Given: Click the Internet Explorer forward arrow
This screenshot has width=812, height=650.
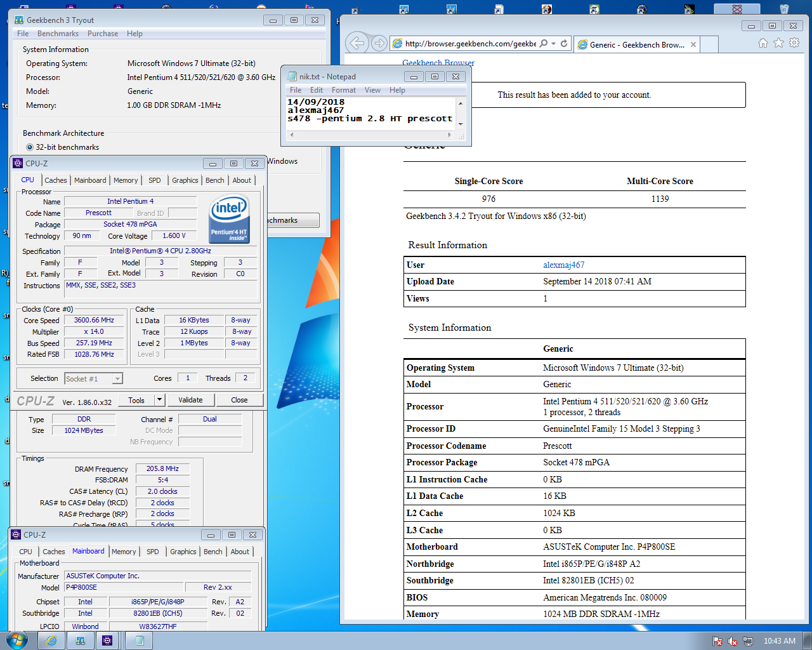Looking at the screenshot, I should click(379, 43).
